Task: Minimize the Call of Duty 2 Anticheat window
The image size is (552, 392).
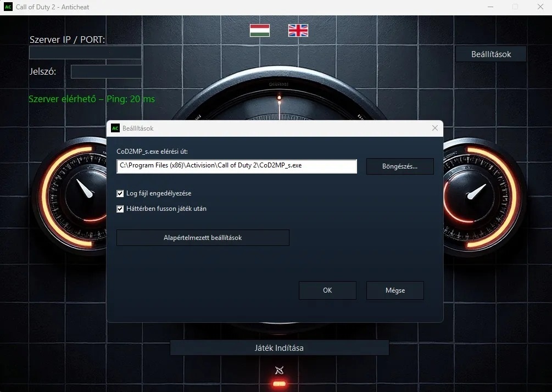Action: tap(490, 7)
